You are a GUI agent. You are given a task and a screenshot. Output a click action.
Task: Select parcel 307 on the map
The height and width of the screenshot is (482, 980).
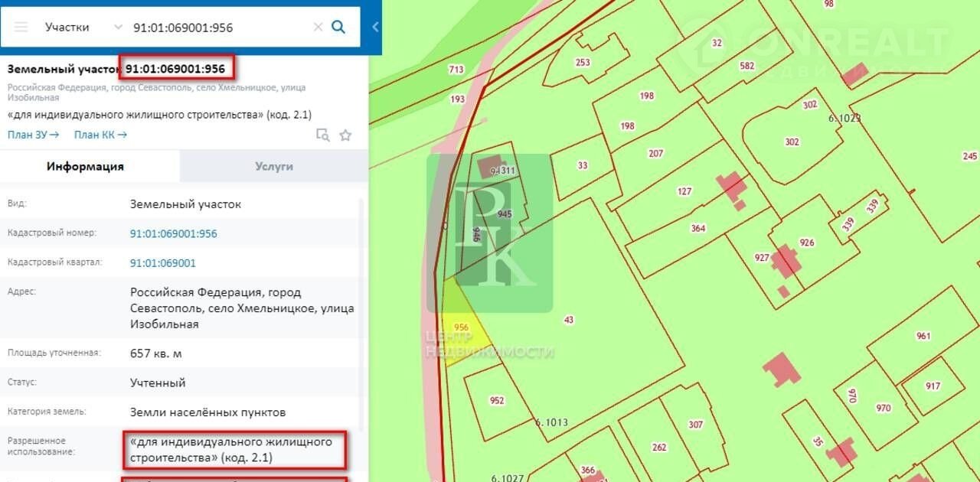point(695,425)
